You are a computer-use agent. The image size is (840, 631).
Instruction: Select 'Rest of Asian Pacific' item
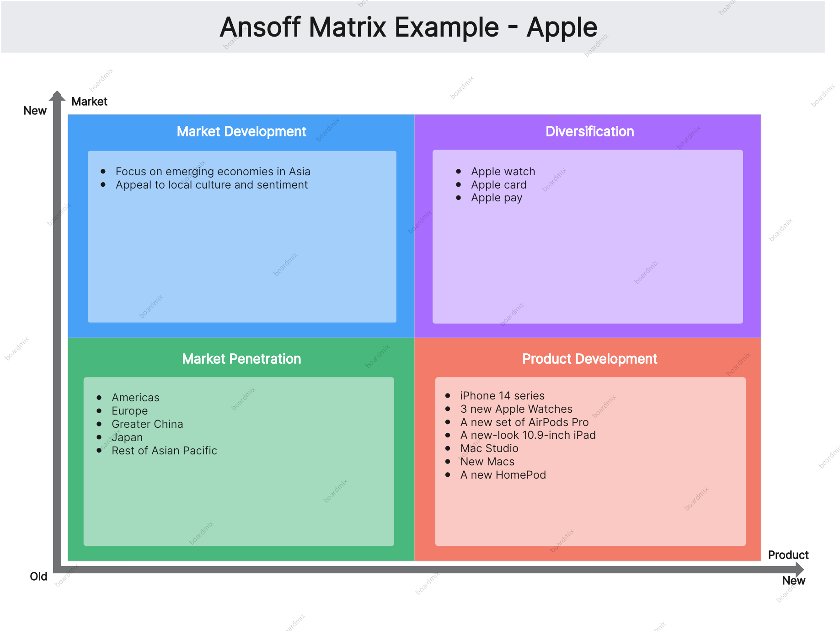pos(164,451)
